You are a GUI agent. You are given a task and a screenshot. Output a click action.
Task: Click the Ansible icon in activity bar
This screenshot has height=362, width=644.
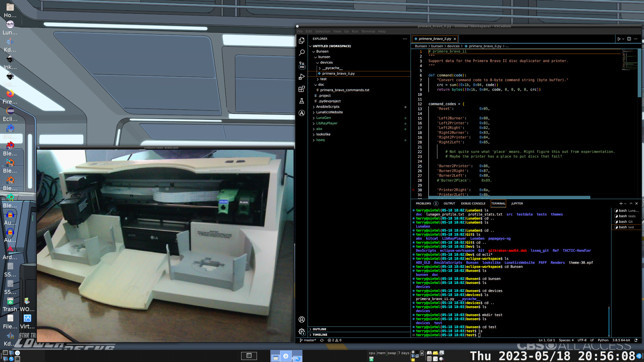click(x=302, y=113)
